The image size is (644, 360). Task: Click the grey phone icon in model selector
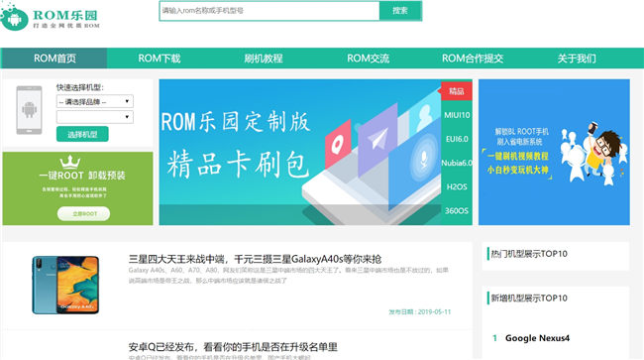click(x=29, y=110)
